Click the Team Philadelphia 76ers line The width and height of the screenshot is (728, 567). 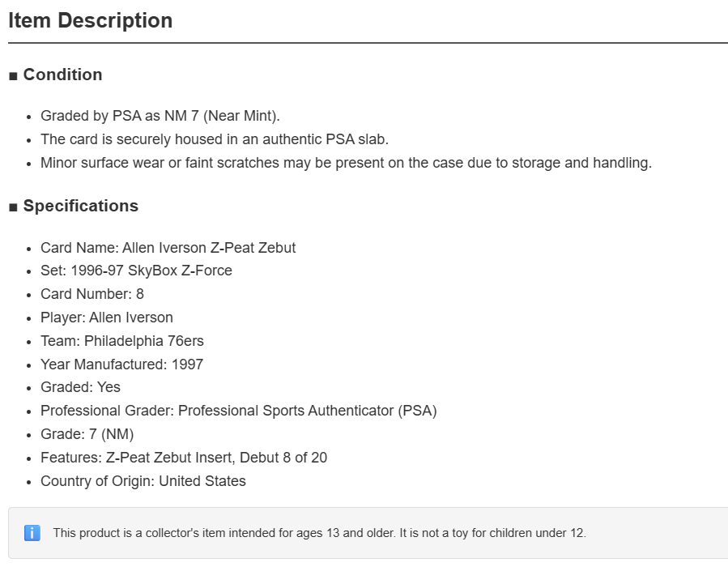click(x=122, y=341)
